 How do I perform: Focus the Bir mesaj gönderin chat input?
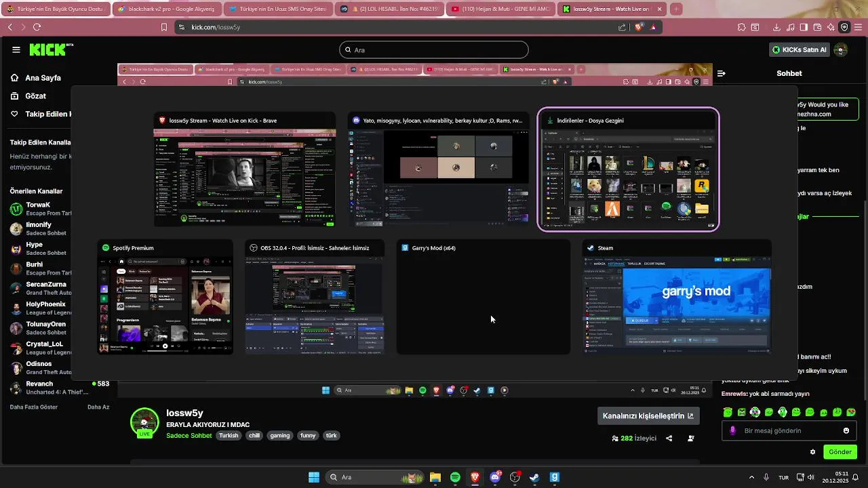[x=789, y=430]
